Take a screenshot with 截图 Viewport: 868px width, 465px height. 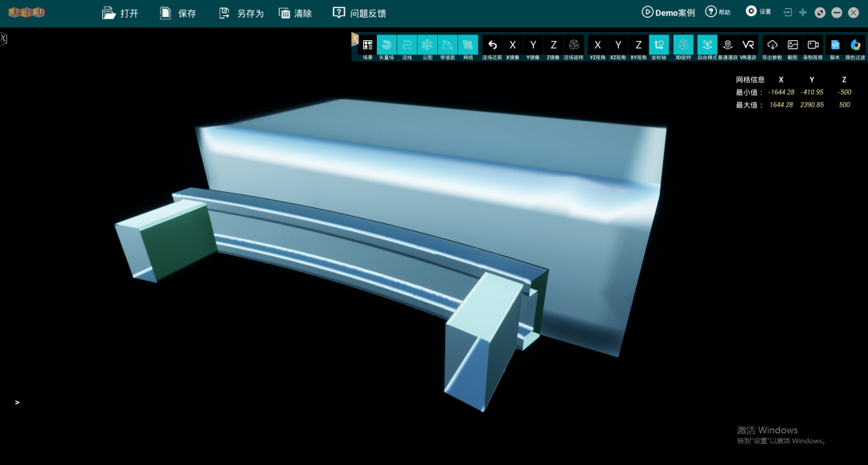pyautogui.click(x=792, y=48)
